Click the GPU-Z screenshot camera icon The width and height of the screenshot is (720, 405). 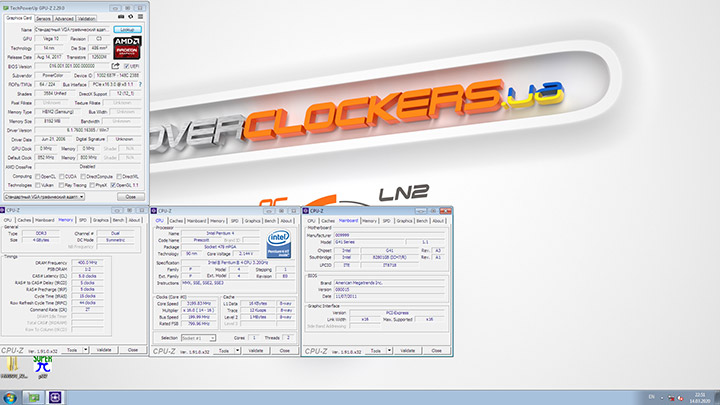(x=121, y=17)
